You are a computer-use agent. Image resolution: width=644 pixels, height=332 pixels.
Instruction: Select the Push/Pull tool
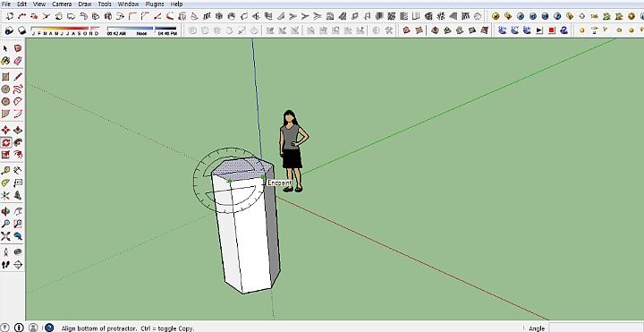[18, 131]
